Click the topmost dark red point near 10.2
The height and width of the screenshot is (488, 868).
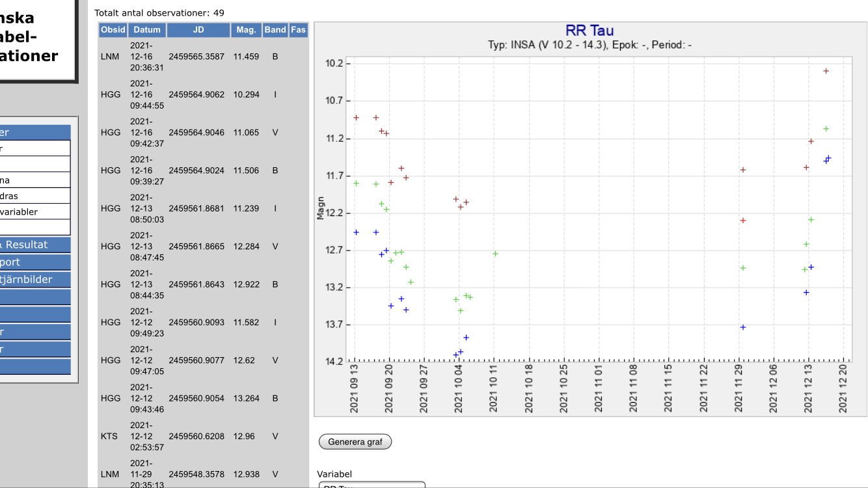pyautogui.click(x=826, y=71)
